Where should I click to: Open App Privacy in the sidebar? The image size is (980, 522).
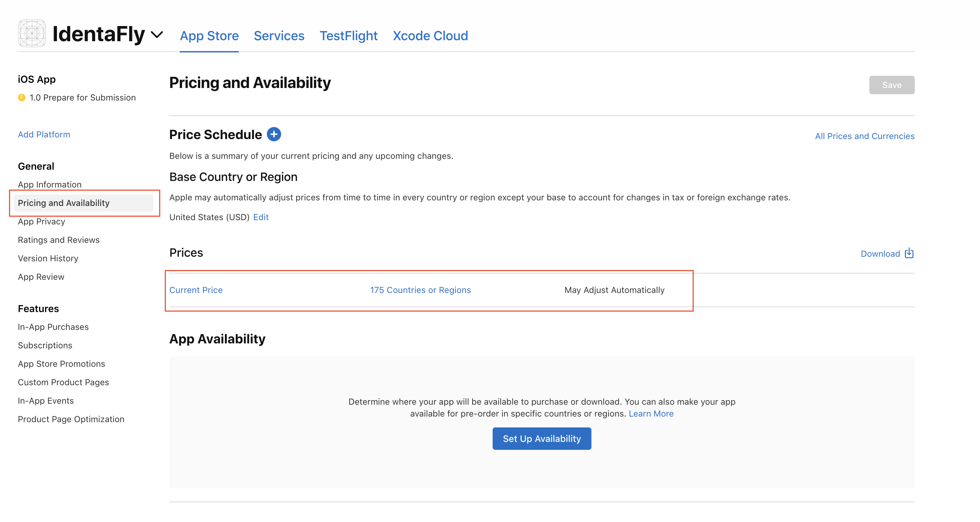point(41,221)
